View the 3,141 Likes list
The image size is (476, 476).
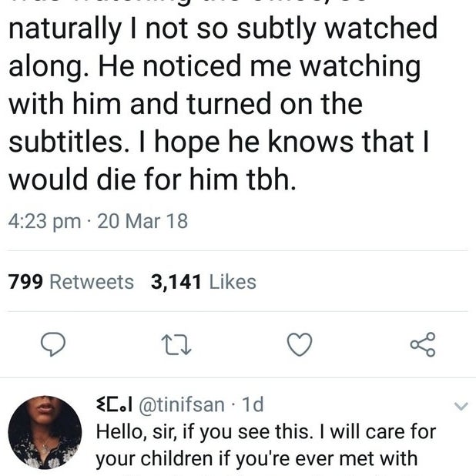click(203, 282)
